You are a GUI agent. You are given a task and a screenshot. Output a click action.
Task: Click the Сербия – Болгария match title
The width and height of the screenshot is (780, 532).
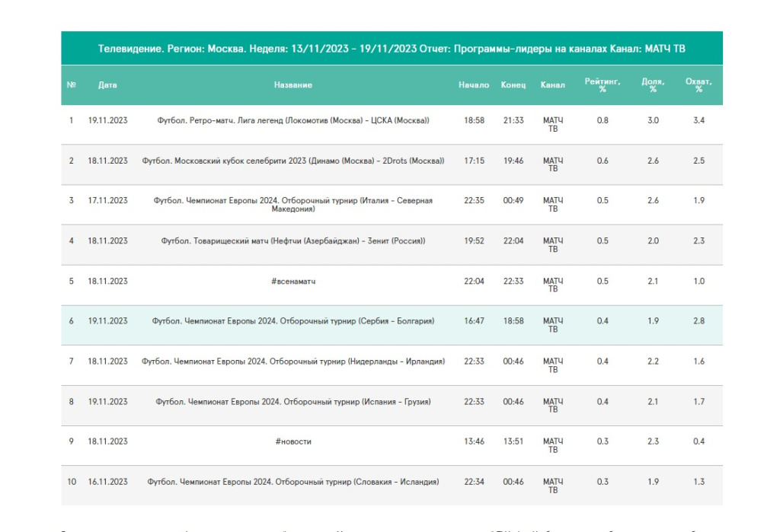tap(293, 320)
